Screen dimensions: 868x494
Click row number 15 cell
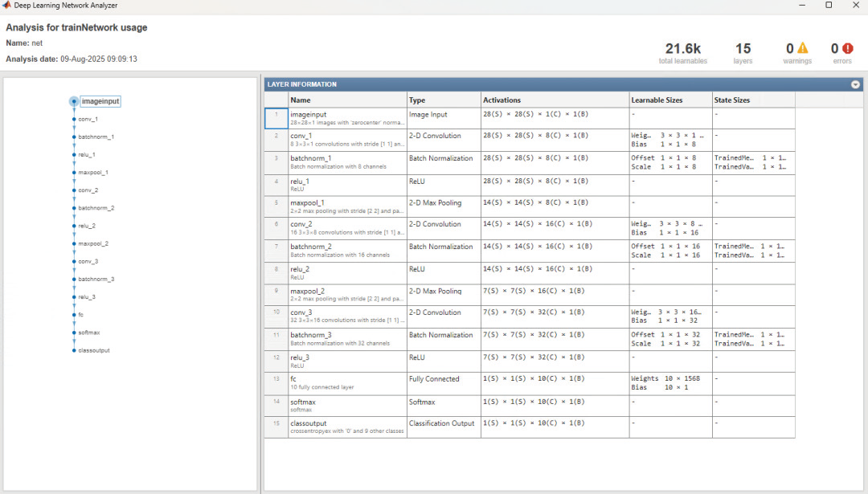tap(276, 427)
